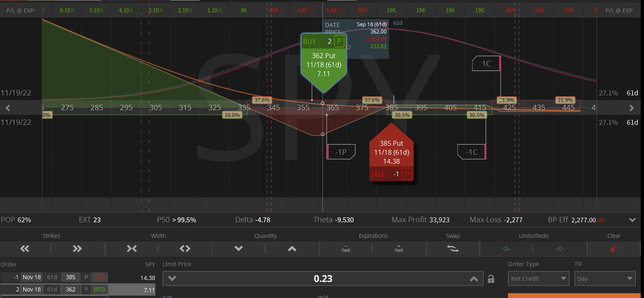Expand the stats bar with the chevron
Viewport: 644px width, 298px height.
(633, 220)
